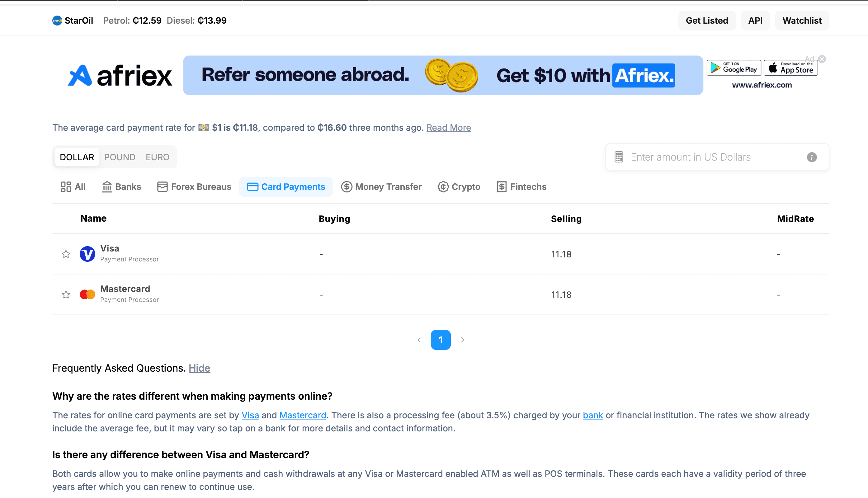
Task: Dismiss the Afriex banner ad
Action: (822, 59)
